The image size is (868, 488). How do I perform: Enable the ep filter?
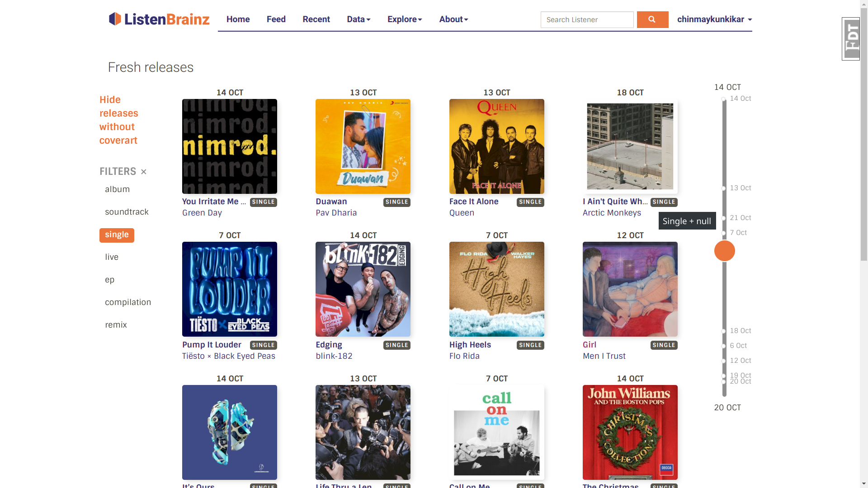[x=110, y=280]
